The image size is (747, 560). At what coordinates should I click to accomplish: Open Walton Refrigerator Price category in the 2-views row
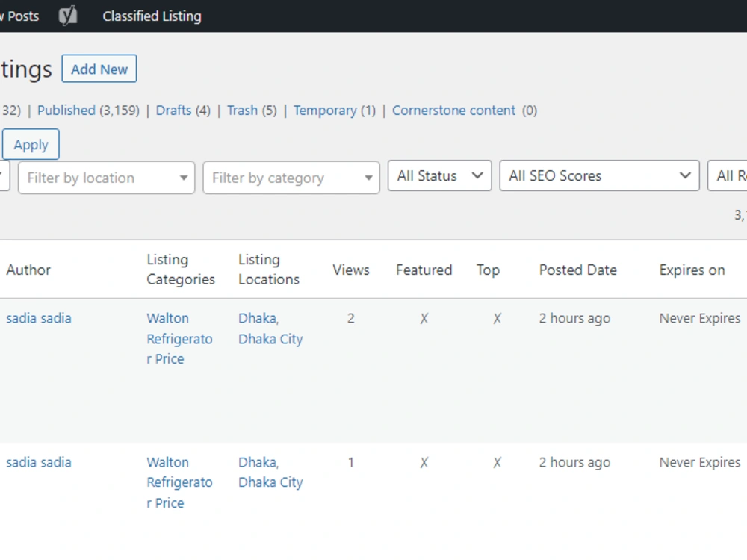tap(179, 338)
